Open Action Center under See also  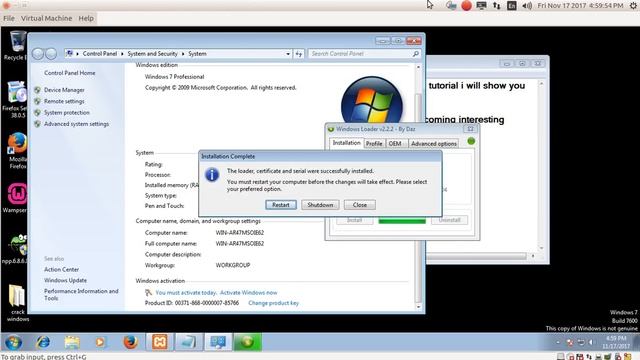(x=62, y=270)
